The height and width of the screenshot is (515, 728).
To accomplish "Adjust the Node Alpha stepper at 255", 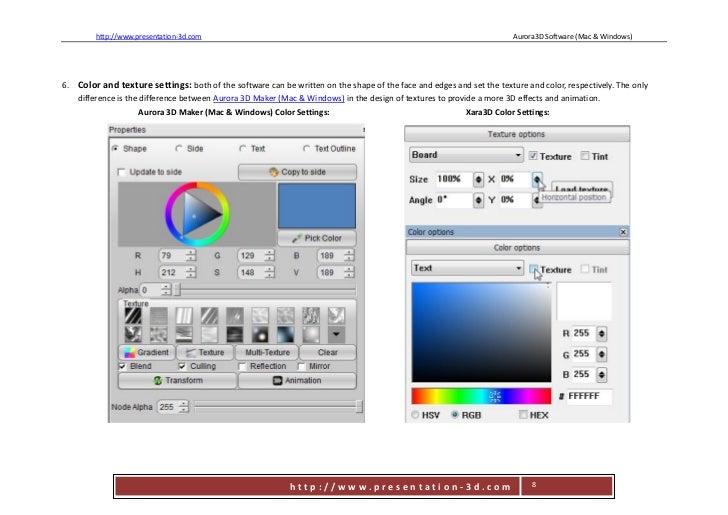I will pos(184,407).
